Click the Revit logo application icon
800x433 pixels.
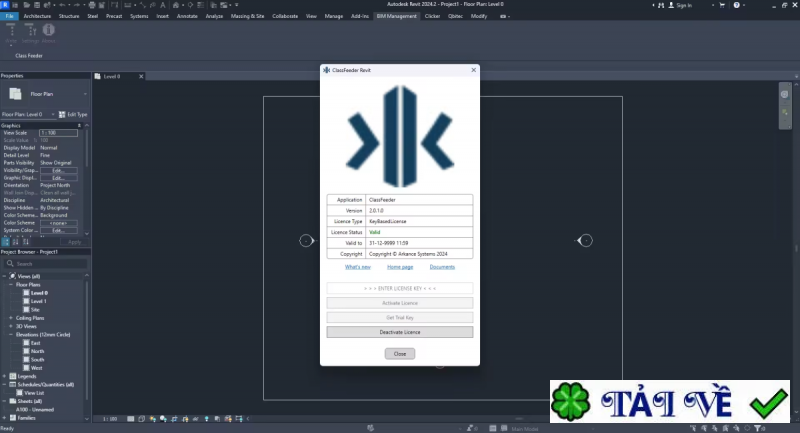6,5
